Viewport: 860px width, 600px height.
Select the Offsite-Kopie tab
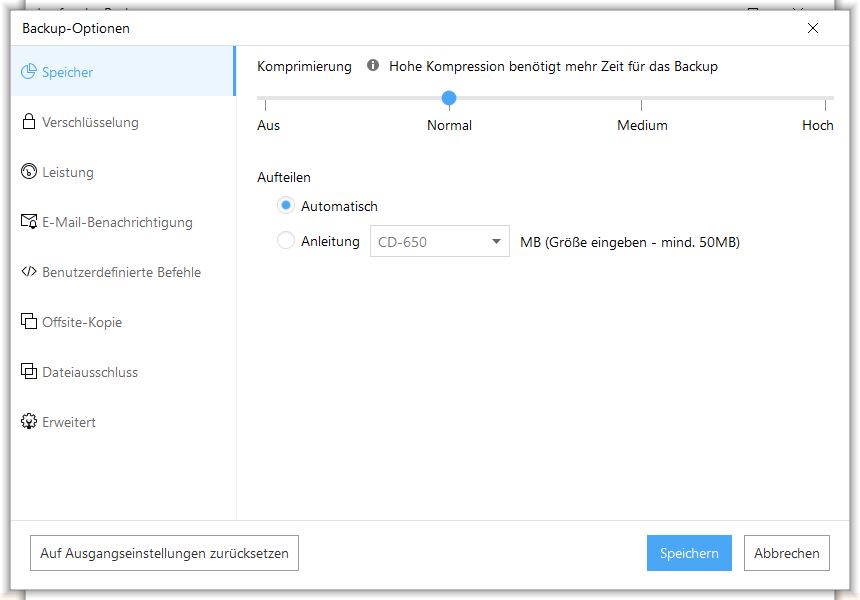click(x=123, y=321)
